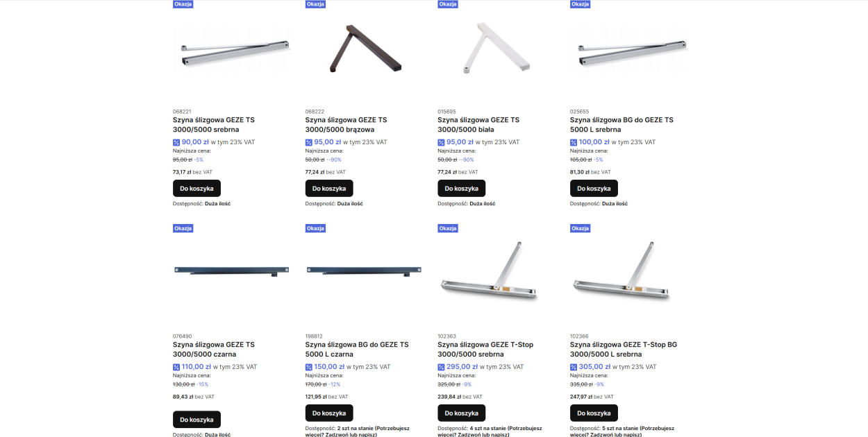This screenshot has width=868, height=437.
Task: Click discount icon beside 100,00 zł price
Action: tap(574, 142)
